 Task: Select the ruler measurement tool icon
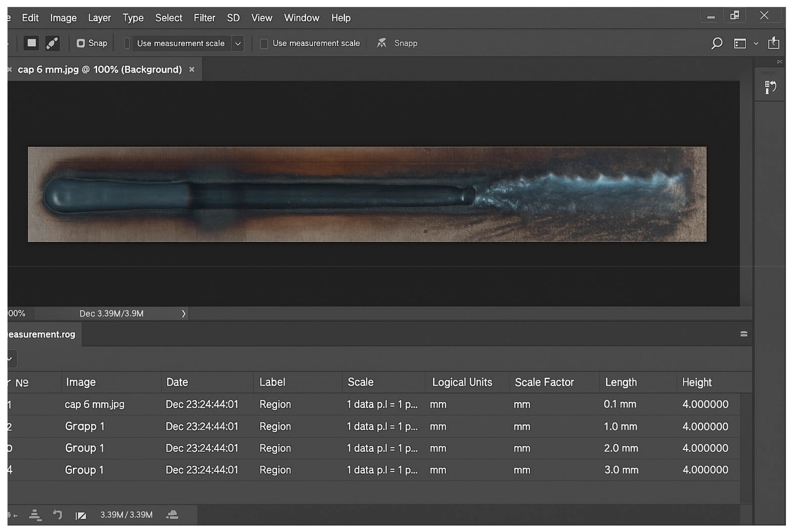(52, 43)
